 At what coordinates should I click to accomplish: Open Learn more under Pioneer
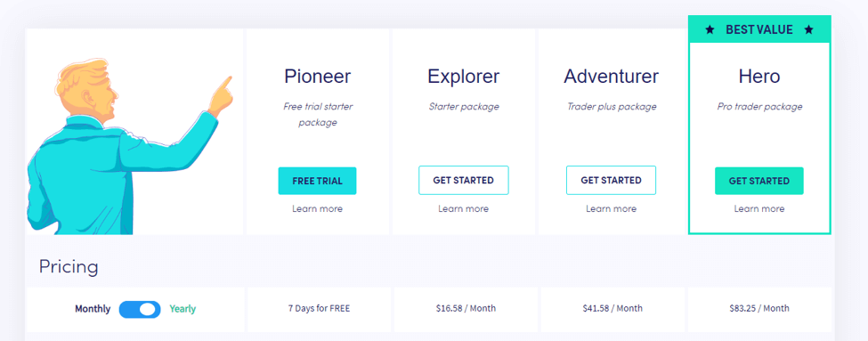(317, 208)
